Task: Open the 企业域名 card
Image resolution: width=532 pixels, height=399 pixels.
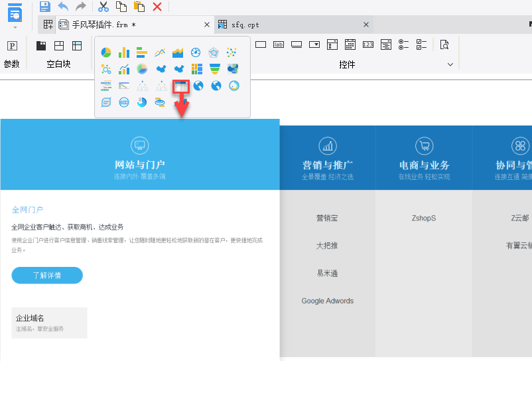Action: (49, 323)
